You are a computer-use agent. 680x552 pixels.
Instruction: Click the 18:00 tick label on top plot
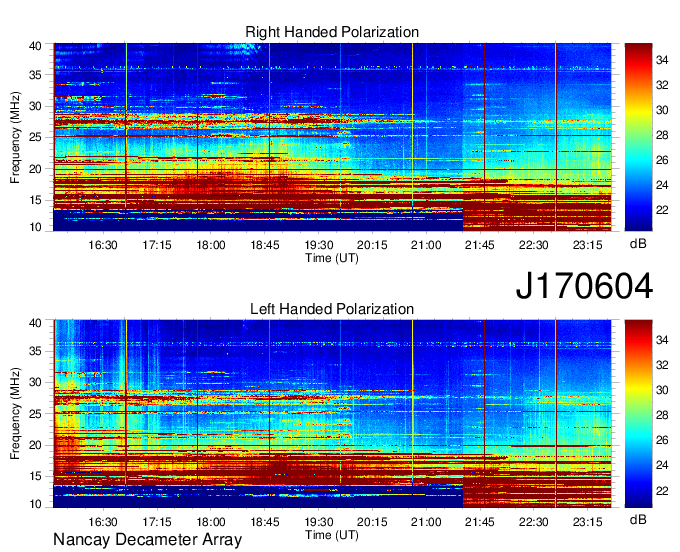pyautogui.click(x=211, y=245)
